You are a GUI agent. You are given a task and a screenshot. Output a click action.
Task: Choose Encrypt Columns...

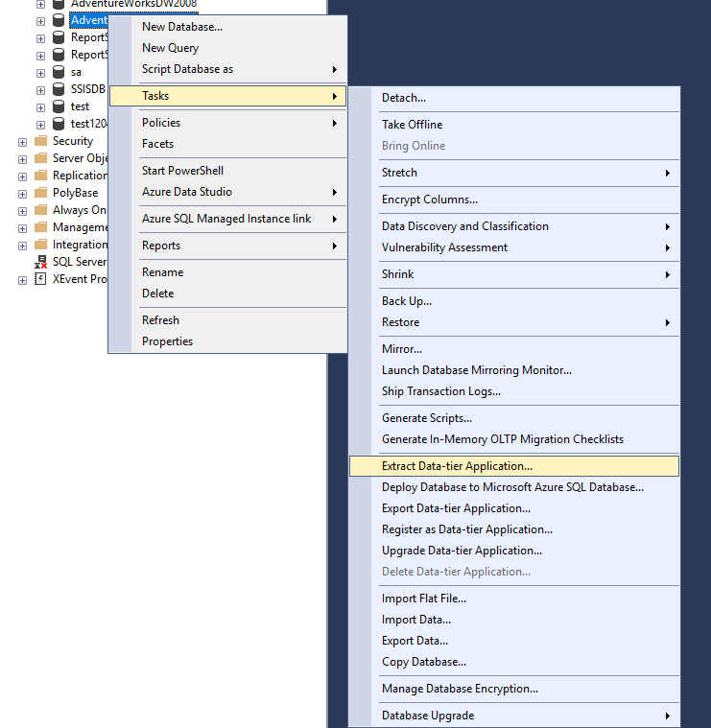point(514,200)
